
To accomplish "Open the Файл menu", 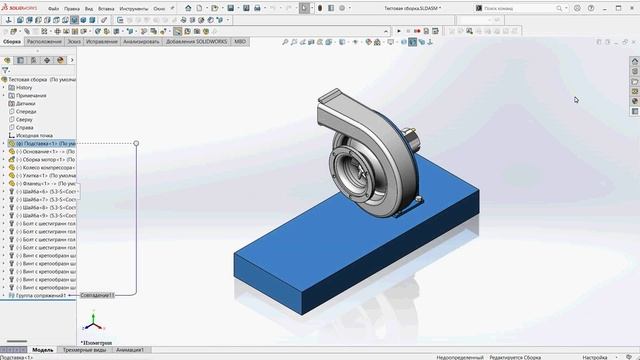I will point(53,8).
